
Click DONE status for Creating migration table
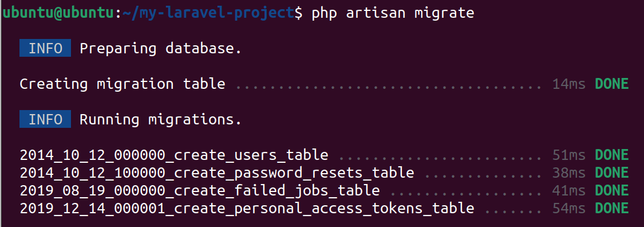click(x=612, y=84)
